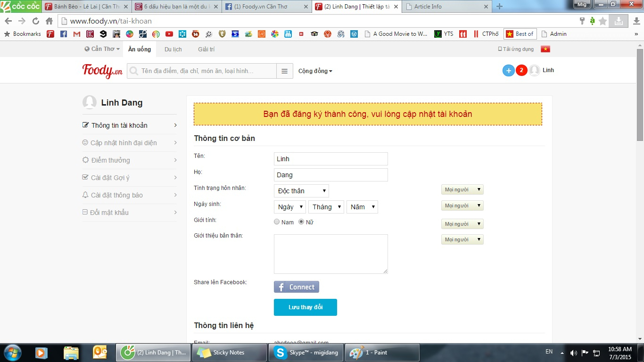Open the Cần Thơ city selector

(x=102, y=49)
